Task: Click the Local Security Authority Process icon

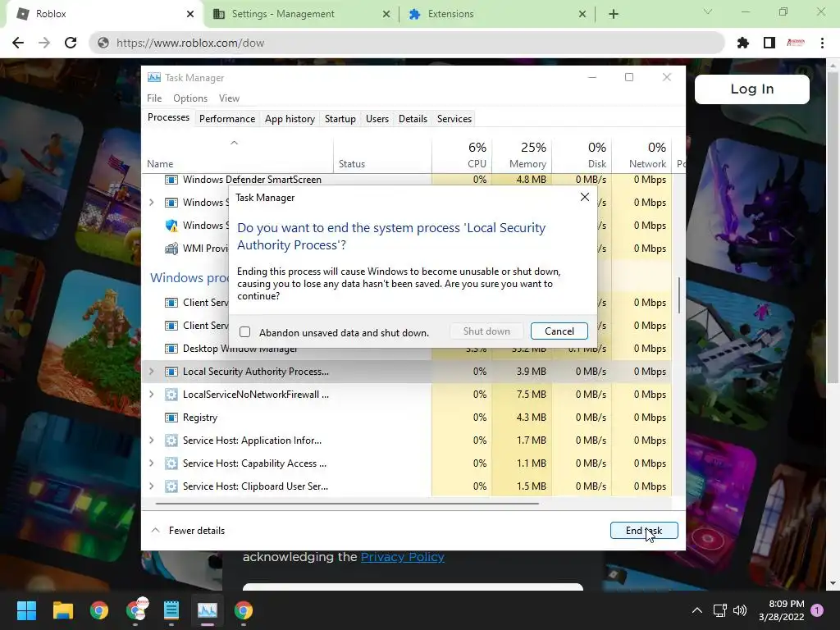Action: [171, 372]
